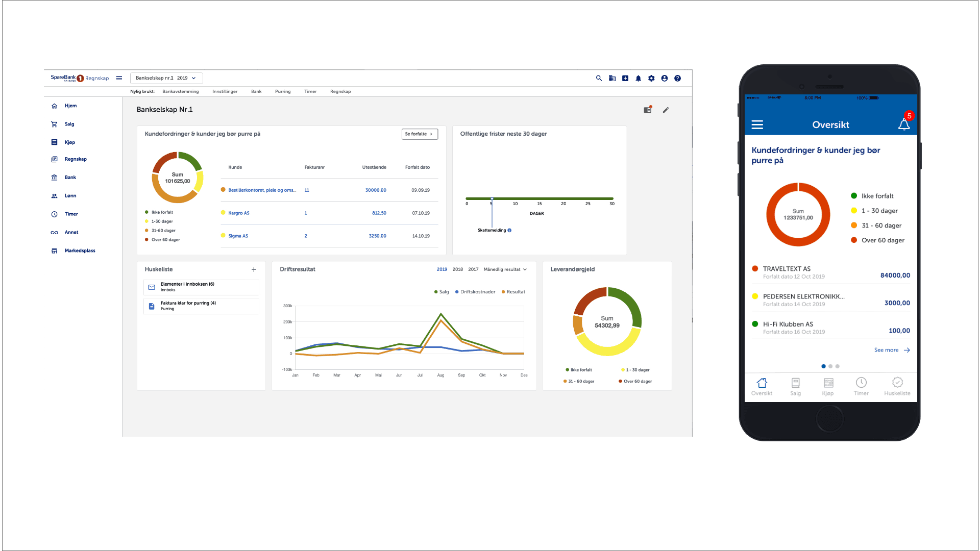
Task: Toggle Driftskostnader series in chart legend
Action: click(x=475, y=292)
